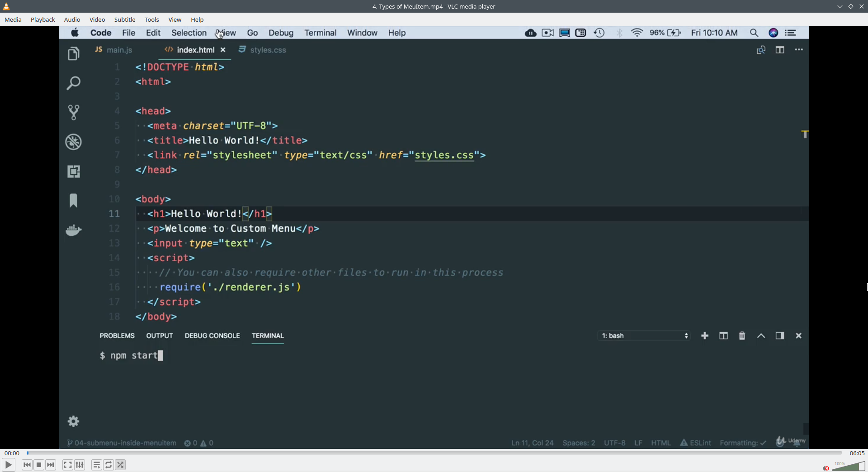Open the '1: bash' terminal selector dropdown
Image resolution: width=868 pixels, height=472 pixels.
pyautogui.click(x=645, y=336)
